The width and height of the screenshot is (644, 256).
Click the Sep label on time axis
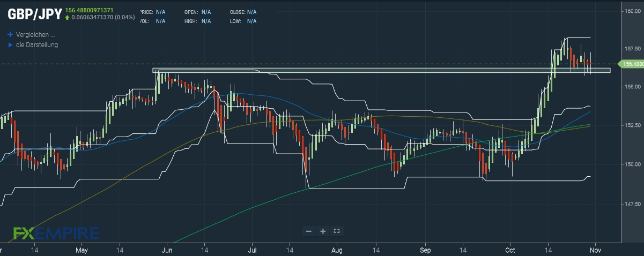(426, 250)
